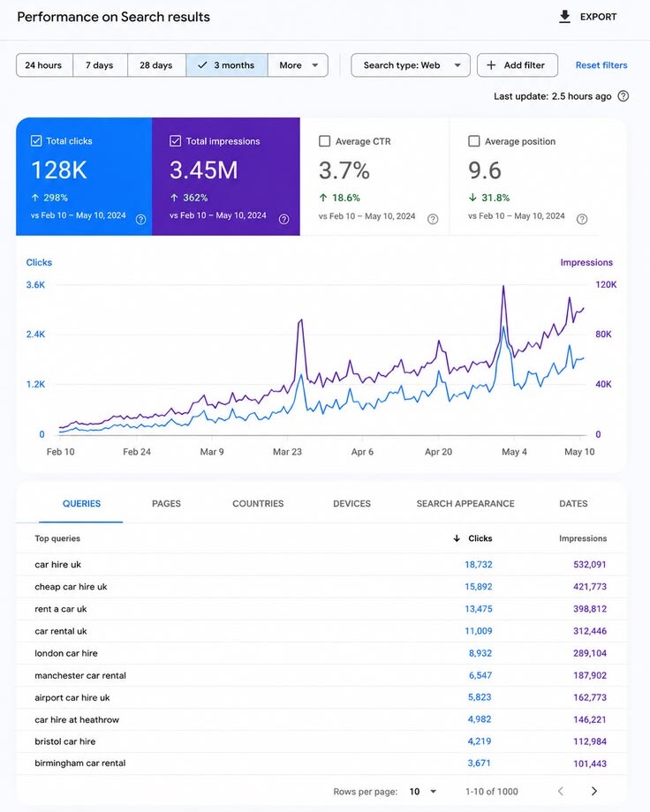This screenshot has height=812, width=650.
Task: Click the purple impressions spike near Mar 23
Action: 300,321
